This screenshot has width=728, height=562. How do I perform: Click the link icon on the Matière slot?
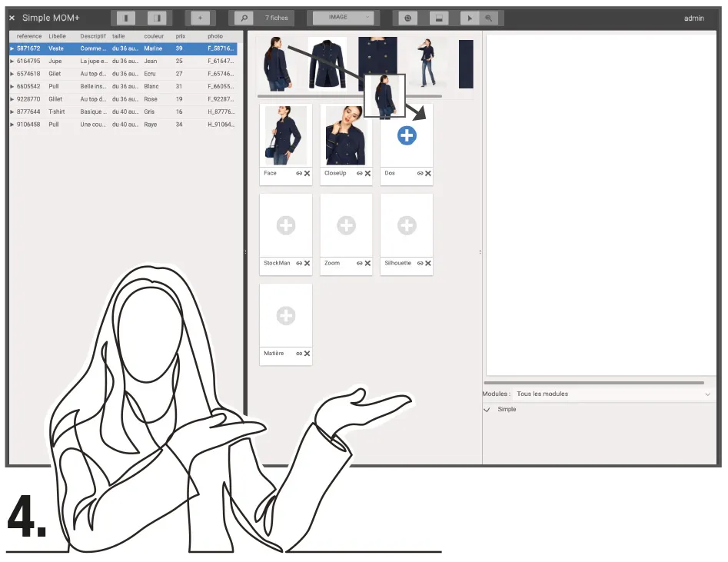click(299, 354)
